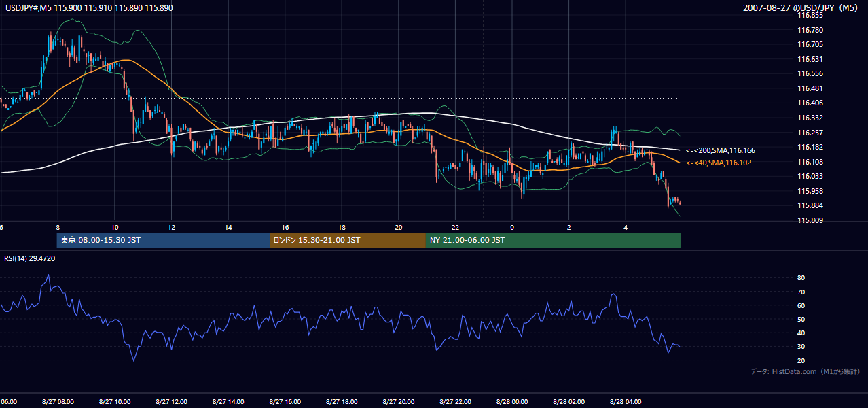This screenshot has width=868, height=408.
Task: Click hour label 16 on price chart time axis
Action: (285, 227)
